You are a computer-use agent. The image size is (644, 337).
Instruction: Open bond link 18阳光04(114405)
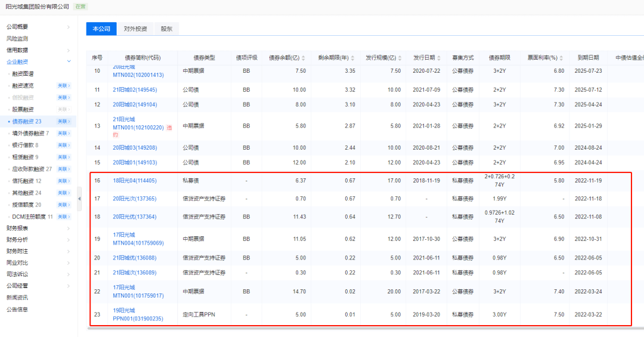pos(135,181)
